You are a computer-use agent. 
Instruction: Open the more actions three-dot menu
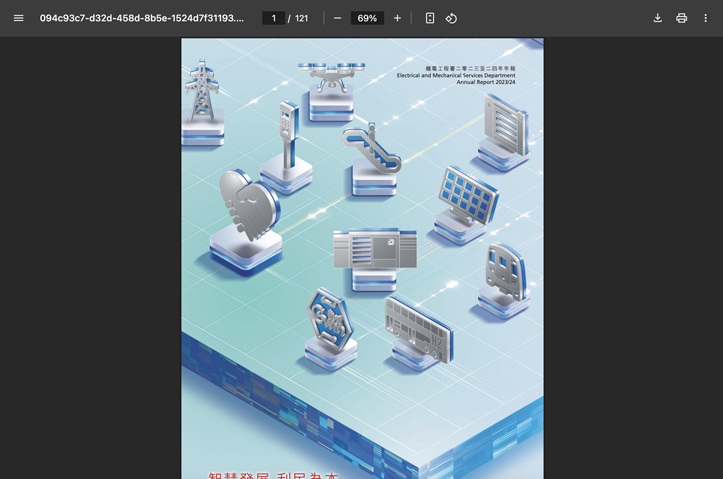(705, 18)
